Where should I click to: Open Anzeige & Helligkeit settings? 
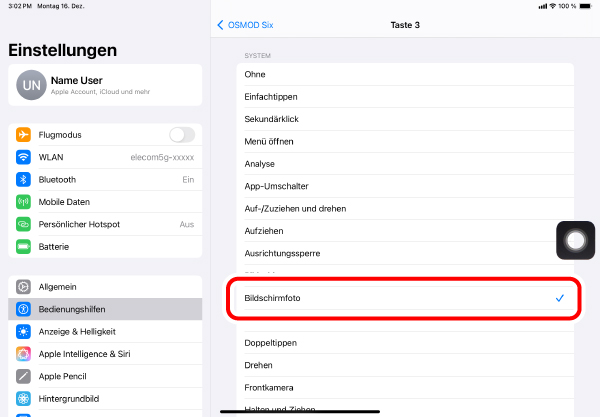click(x=105, y=331)
